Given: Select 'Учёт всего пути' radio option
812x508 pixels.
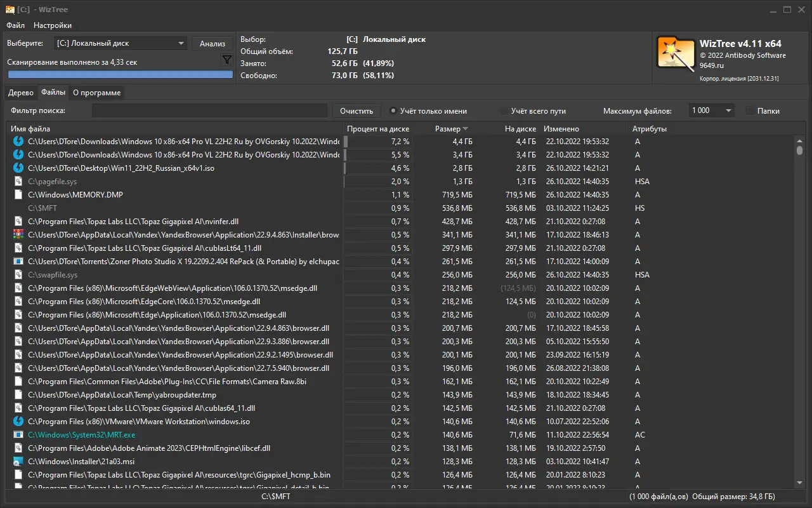Looking at the screenshot, I should (504, 111).
